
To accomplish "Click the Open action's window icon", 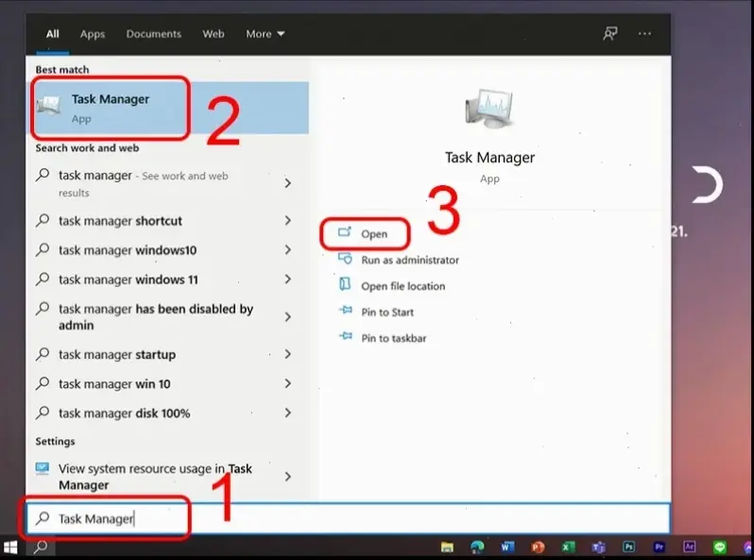I will coord(344,232).
